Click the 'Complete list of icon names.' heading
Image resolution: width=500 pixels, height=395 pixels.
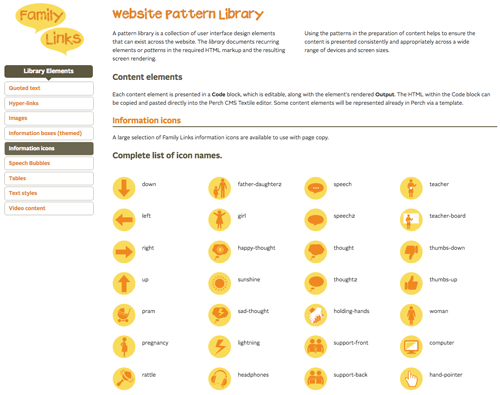[x=167, y=155]
